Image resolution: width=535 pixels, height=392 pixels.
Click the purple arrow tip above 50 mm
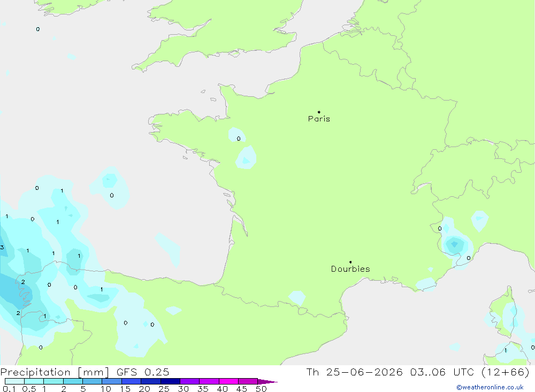(267, 382)
